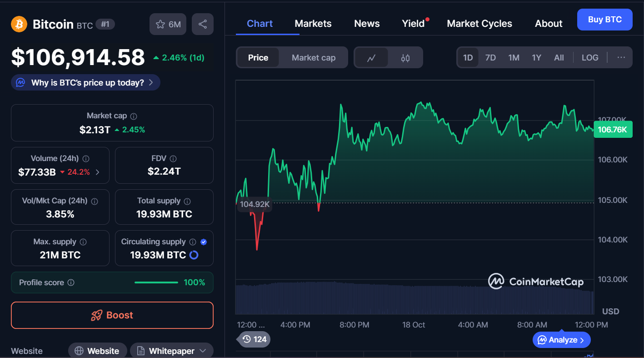
Task: Switch to the line chart view icon
Action: 371,58
